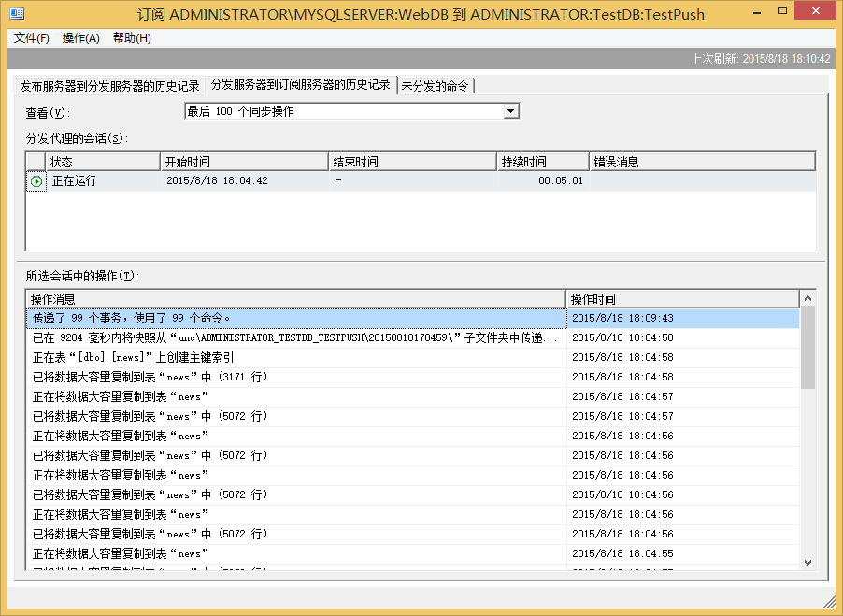Sort sessions by 状态 column header
The width and height of the screenshot is (843, 616).
[x=103, y=162]
